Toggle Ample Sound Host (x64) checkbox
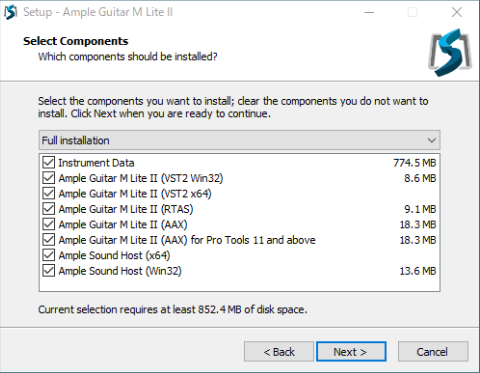 [x=49, y=255]
